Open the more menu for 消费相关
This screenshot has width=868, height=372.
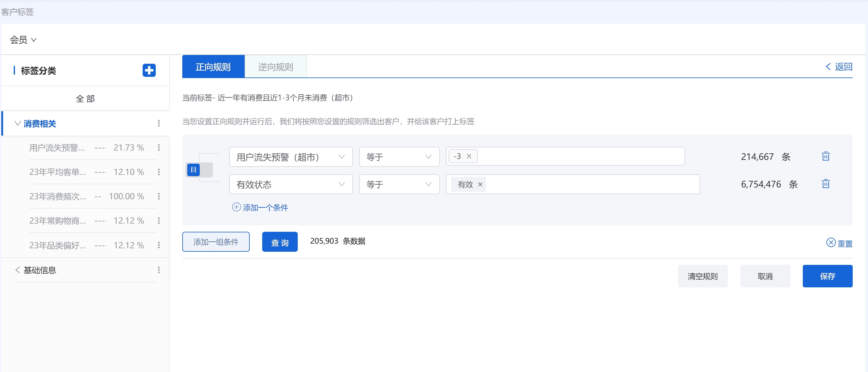tap(159, 123)
